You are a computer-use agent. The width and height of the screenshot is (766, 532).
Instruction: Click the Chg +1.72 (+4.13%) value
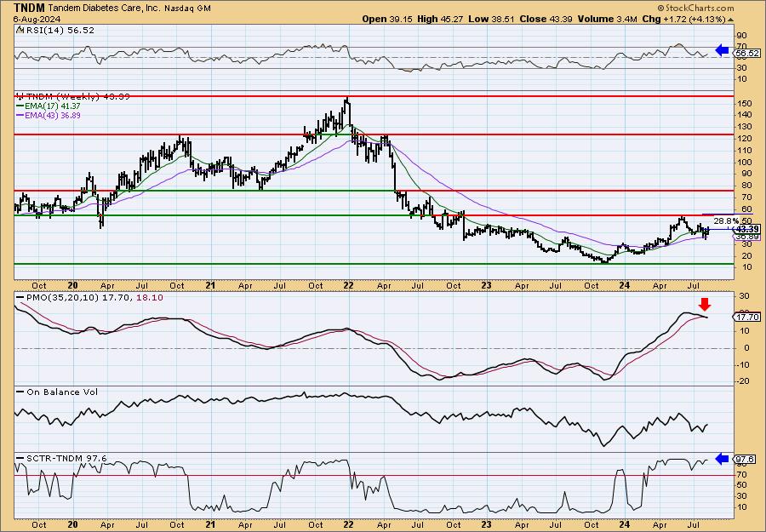coord(684,19)
